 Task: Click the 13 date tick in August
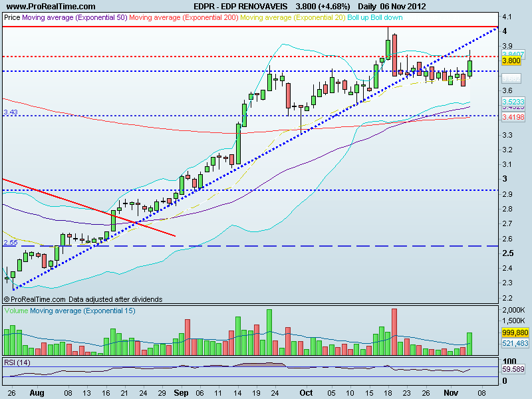coord(87,393)
